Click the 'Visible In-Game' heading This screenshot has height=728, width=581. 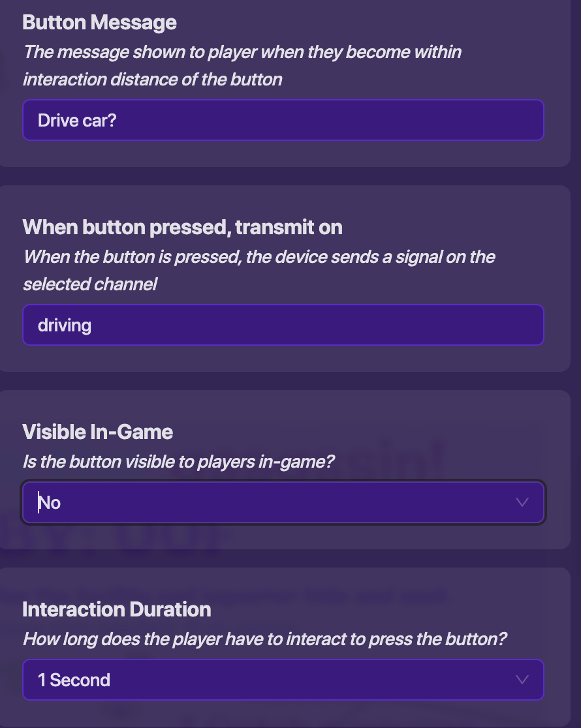coord(97,432)
